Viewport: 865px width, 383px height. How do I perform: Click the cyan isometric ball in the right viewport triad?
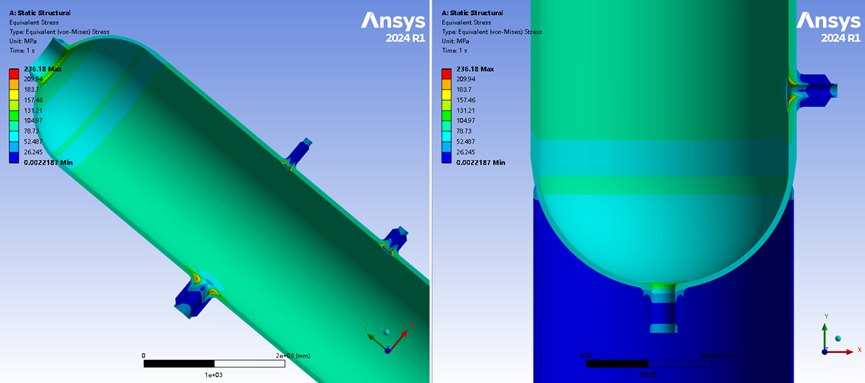(x=838, y=338)
